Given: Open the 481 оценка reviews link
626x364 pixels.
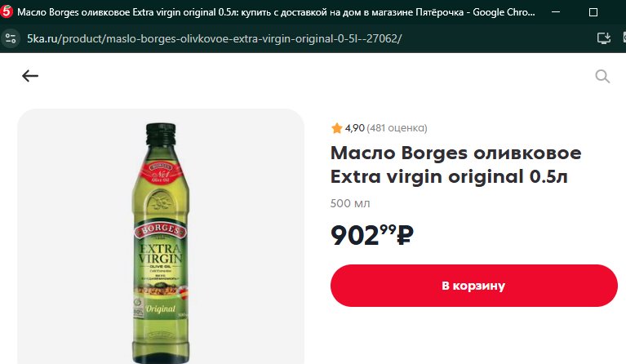Looking at the screenshot, I should [397, 128].
